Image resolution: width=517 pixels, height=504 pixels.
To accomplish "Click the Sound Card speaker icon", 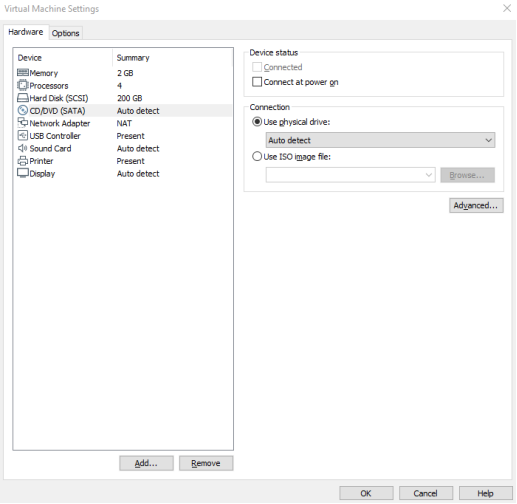I will [23, 148].
